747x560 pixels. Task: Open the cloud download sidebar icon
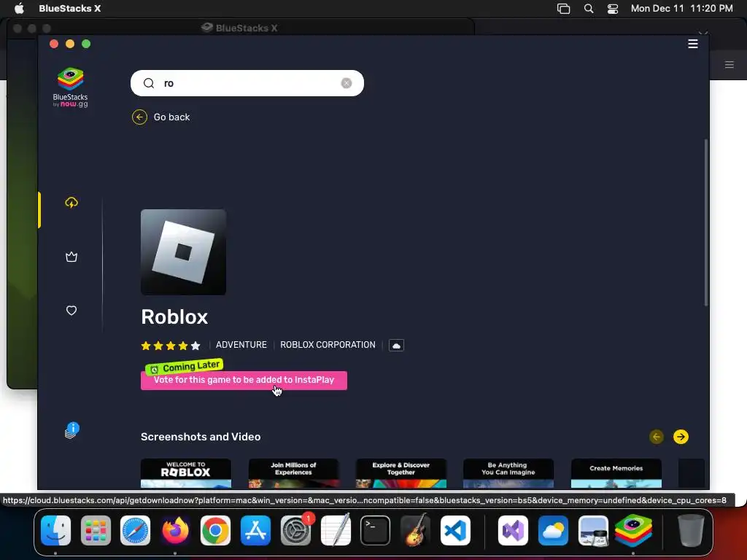pyautogui.click(x=71, y=203)
